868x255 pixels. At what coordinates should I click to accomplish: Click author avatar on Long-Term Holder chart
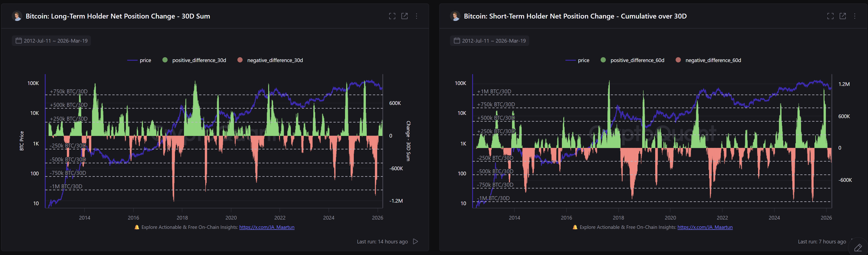tap(17, 16)
